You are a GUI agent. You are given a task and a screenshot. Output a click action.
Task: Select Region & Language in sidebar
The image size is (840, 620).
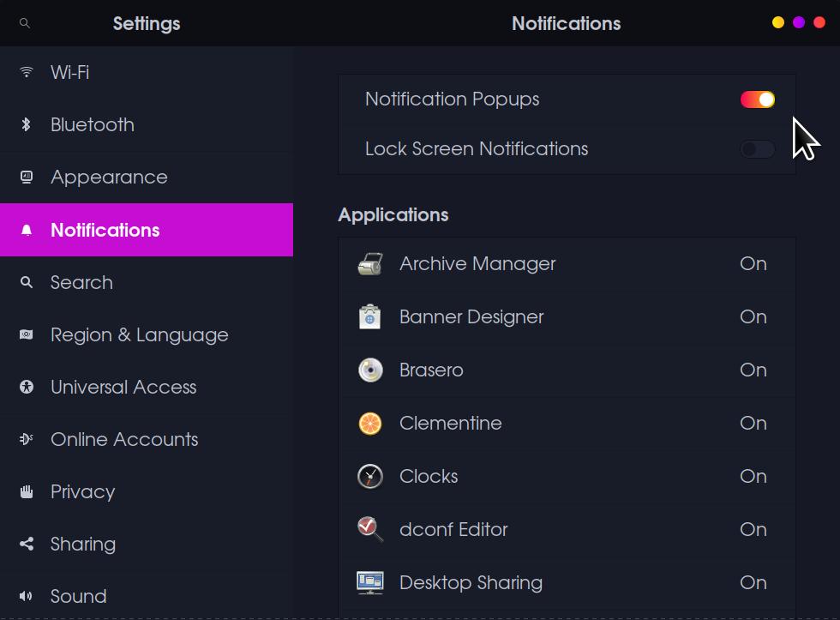[139, 335]
